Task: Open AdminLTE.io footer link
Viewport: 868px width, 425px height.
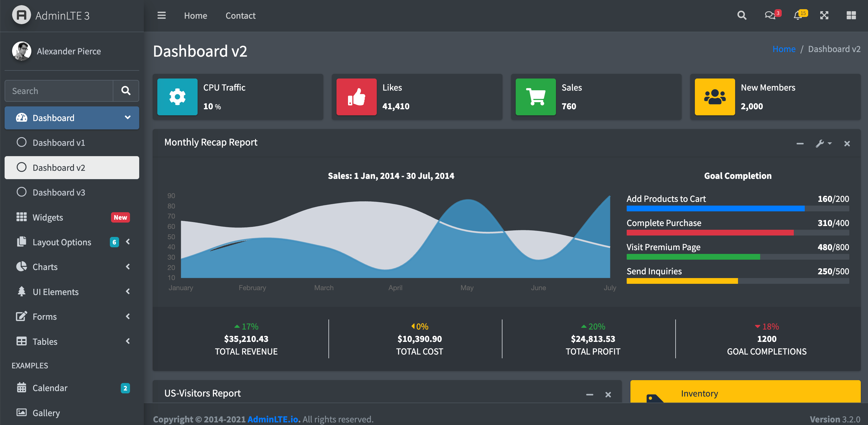Action: (x=274, y=419)
